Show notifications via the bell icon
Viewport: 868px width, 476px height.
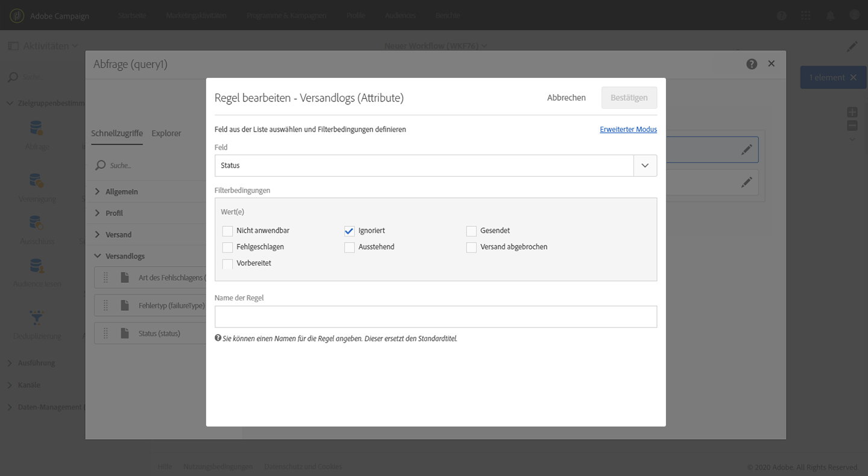831,16
